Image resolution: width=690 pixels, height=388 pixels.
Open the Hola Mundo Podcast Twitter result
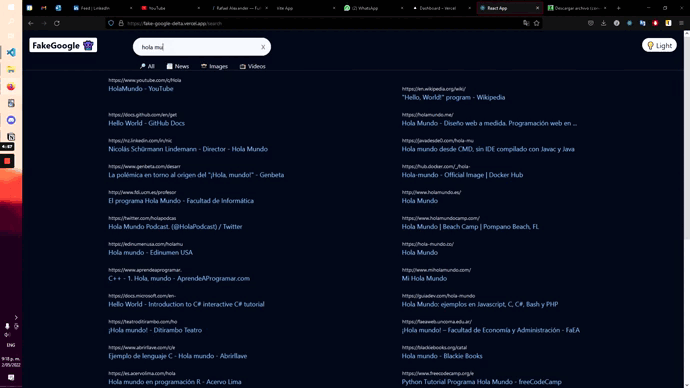175,227
